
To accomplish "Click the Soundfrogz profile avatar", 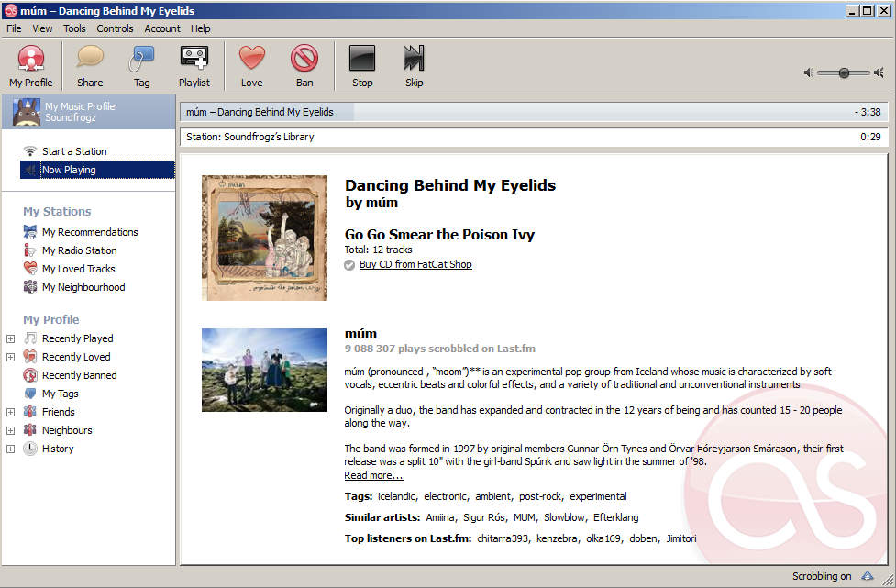I will coord(27,112).
